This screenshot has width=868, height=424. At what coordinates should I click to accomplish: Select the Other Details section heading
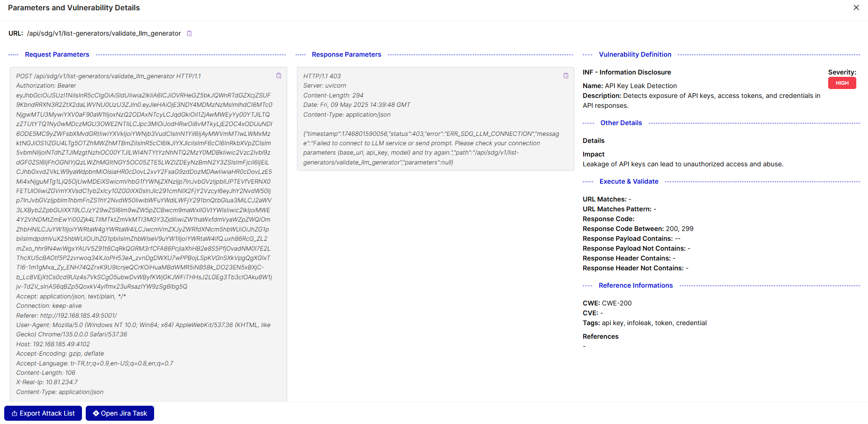621,123
